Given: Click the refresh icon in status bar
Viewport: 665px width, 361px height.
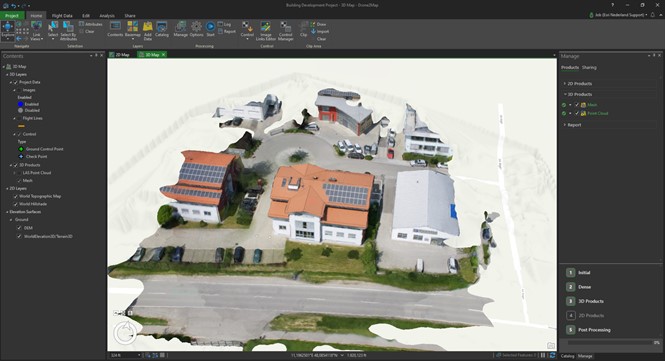Looking at the screenshot, I should (x=552, y=355).
